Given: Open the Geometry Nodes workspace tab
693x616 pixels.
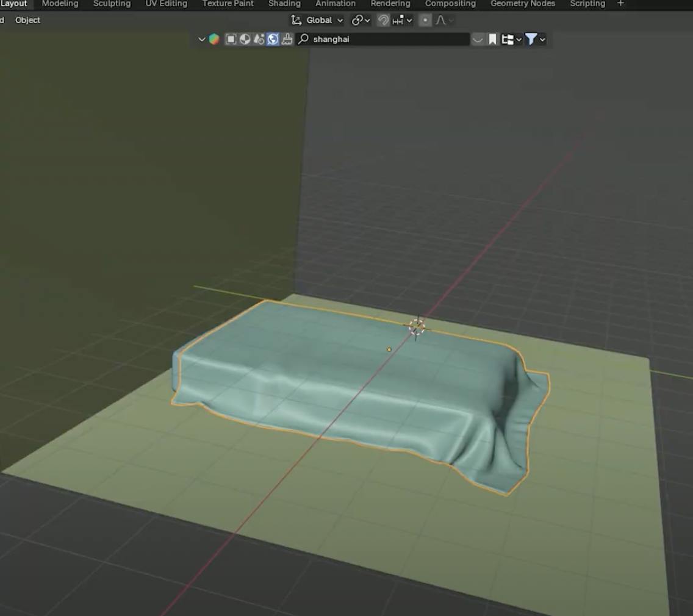Looking at the screenshot, I should point(523,4).
